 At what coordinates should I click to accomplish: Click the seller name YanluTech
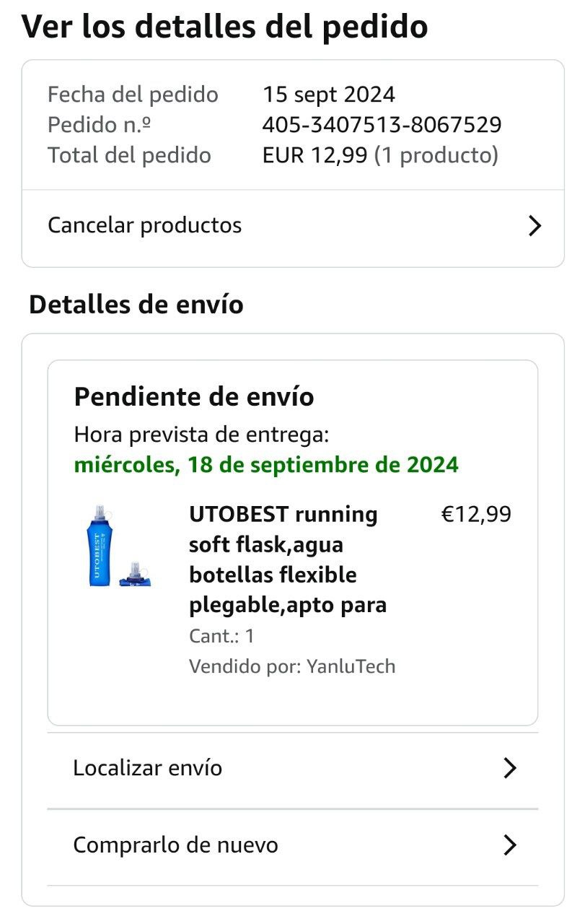click(351, 666)
